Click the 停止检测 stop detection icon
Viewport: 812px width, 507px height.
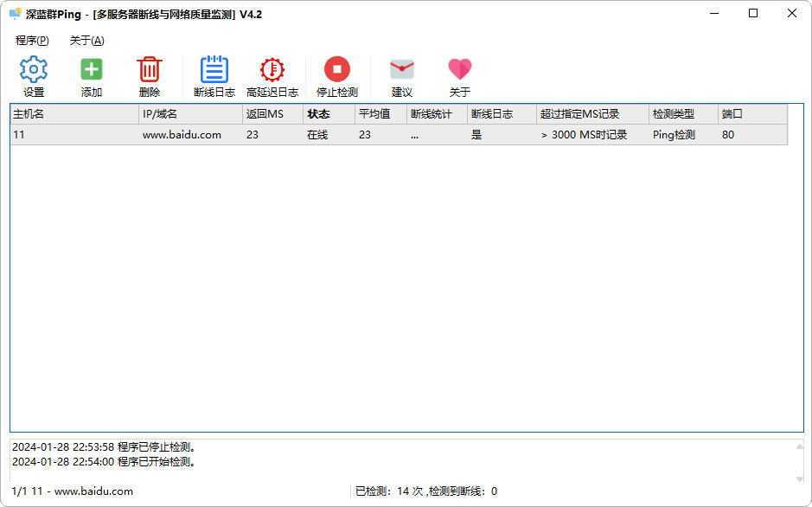[x=337, y=69]
